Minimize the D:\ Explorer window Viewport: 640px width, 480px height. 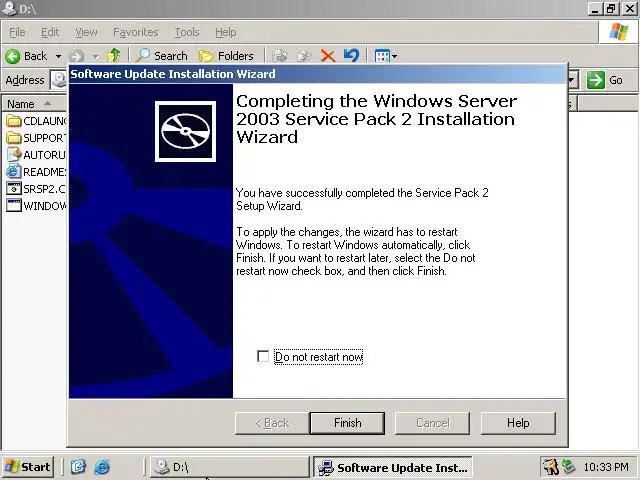[596, 8]
